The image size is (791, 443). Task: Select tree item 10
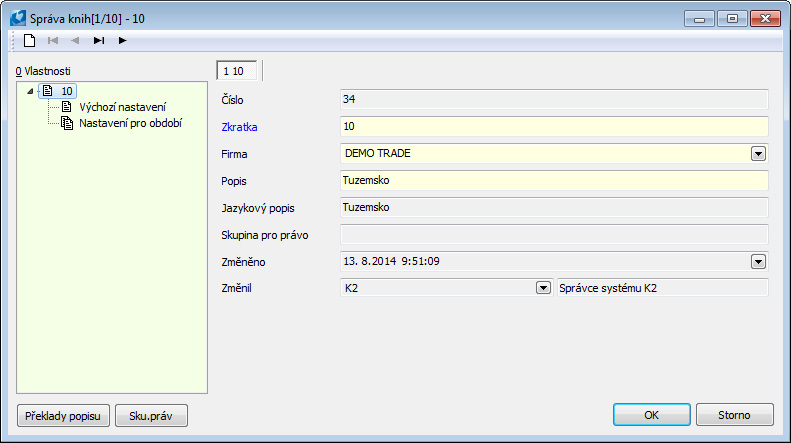67,91
